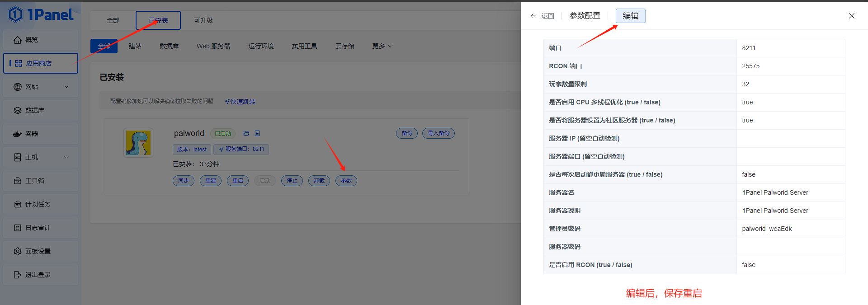The image size is (868, 305).
Task: Filter apps by 实用工具 category
Action: [x=304, y=46]
